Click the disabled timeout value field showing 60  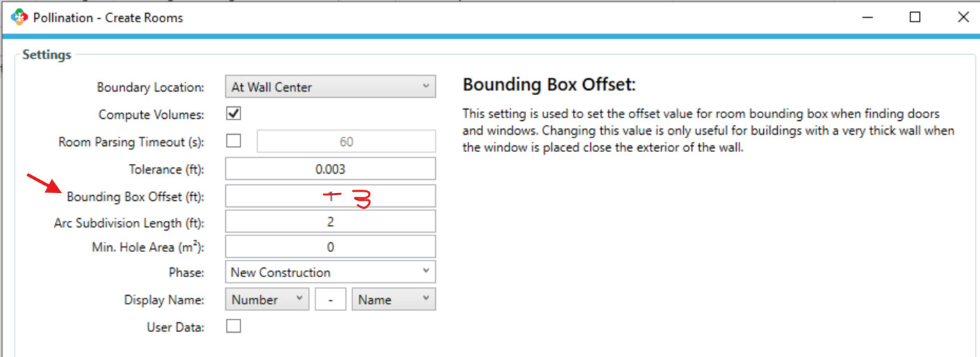click(346, 142)
